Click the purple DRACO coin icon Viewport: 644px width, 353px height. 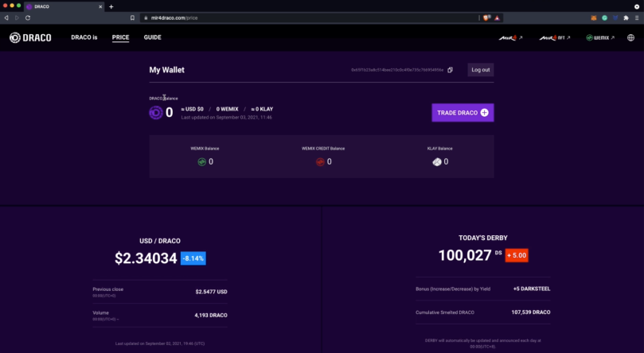coord(156,112)
